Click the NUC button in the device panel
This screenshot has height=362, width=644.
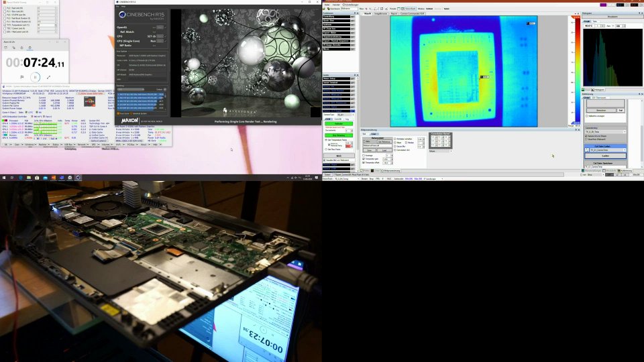pos(339,156)
